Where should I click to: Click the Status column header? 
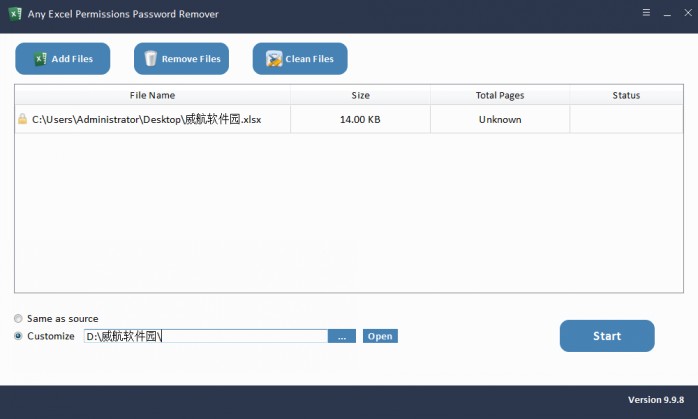pyautogui.click(x=626, y=95)
